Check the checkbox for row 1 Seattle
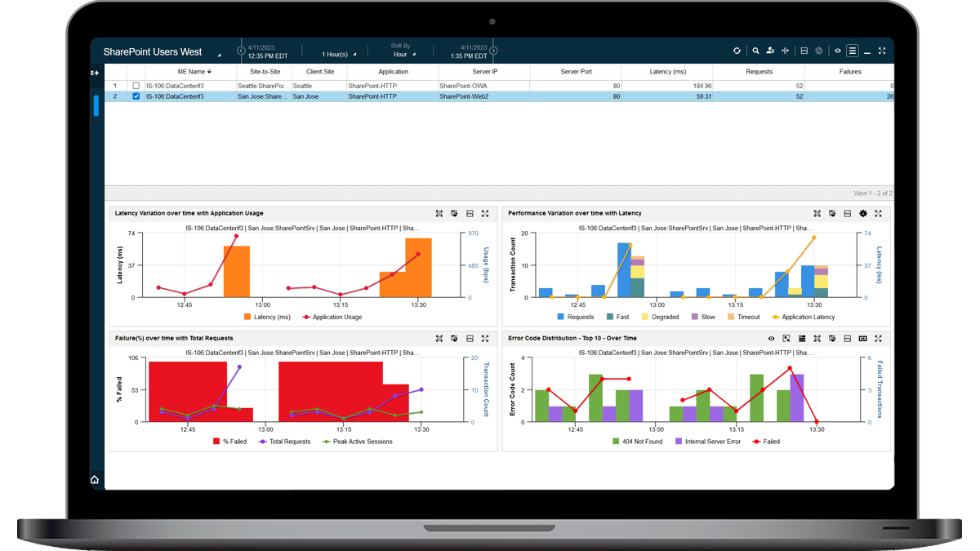 [x=136, y=86]
